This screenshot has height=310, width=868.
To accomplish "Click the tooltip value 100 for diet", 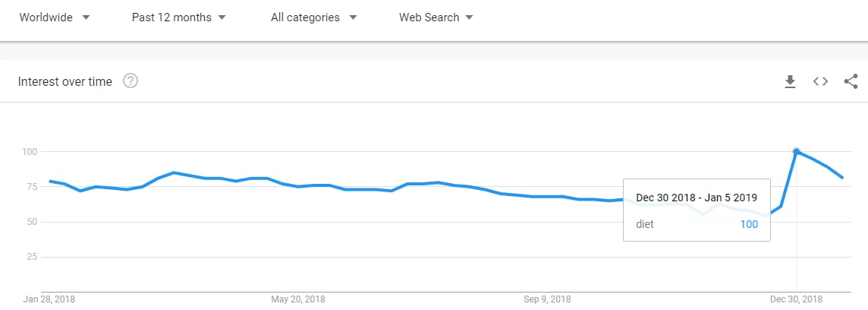I will [748, 224].
